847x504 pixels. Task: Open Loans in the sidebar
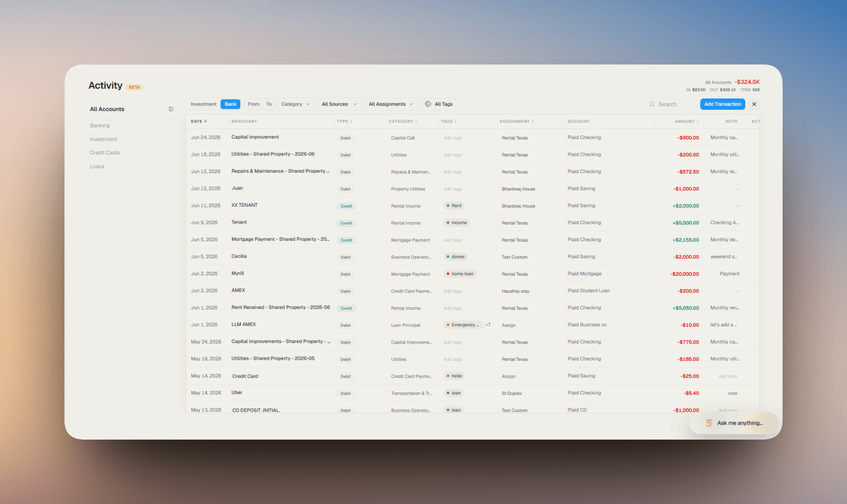coord(97,167)
